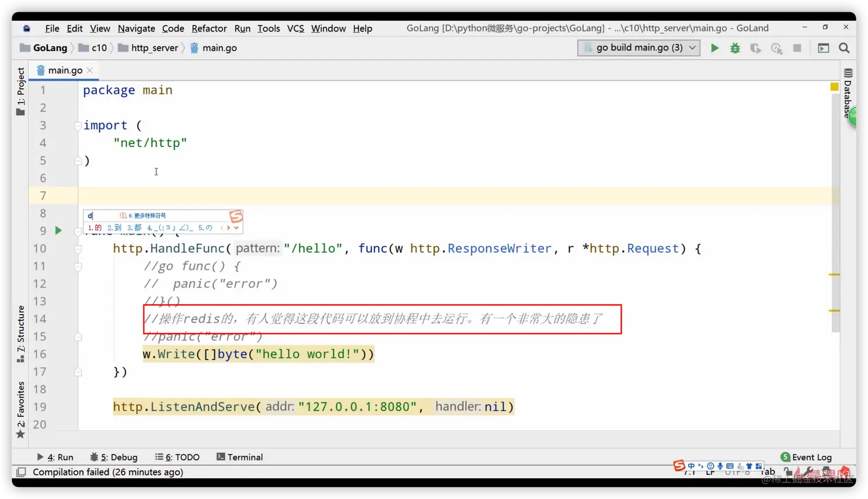The image size is (868, 499).
Task: Toggle Sogou punctuation mode icon
Action: (700, 466)
